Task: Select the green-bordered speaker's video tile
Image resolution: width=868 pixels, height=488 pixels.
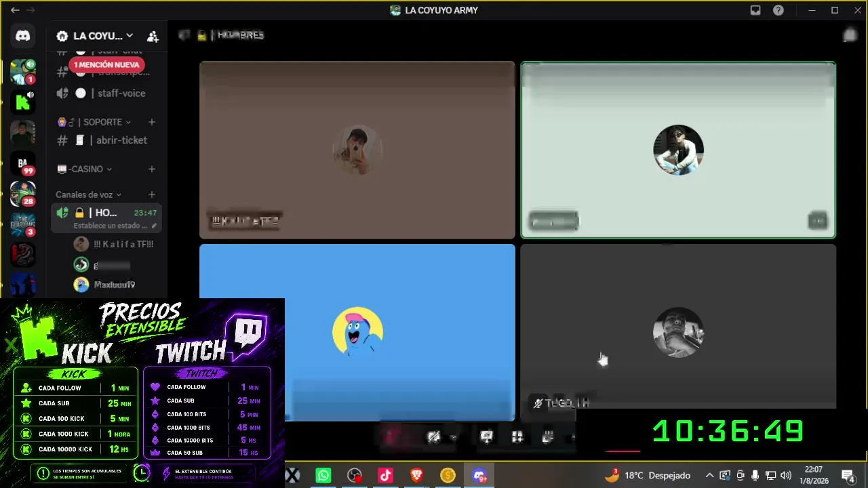Action: 678,150
